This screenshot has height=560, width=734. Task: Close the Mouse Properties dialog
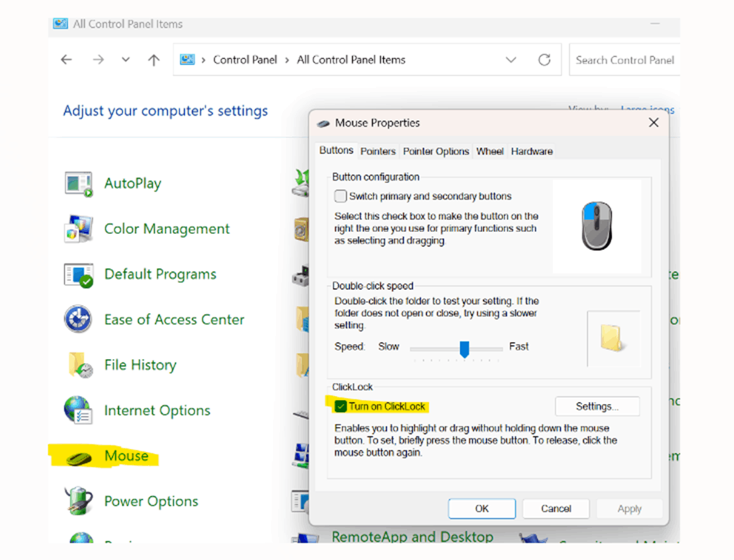click(x=653, y=122)
